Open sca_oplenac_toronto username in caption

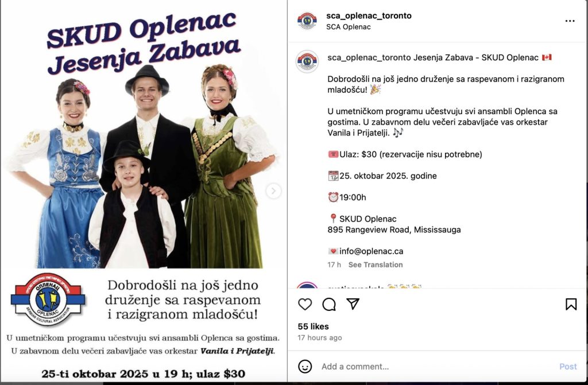pos(369,58)
